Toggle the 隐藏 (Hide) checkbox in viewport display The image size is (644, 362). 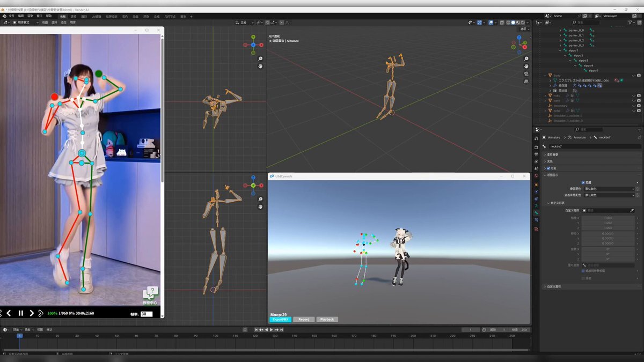pos(583,182)
